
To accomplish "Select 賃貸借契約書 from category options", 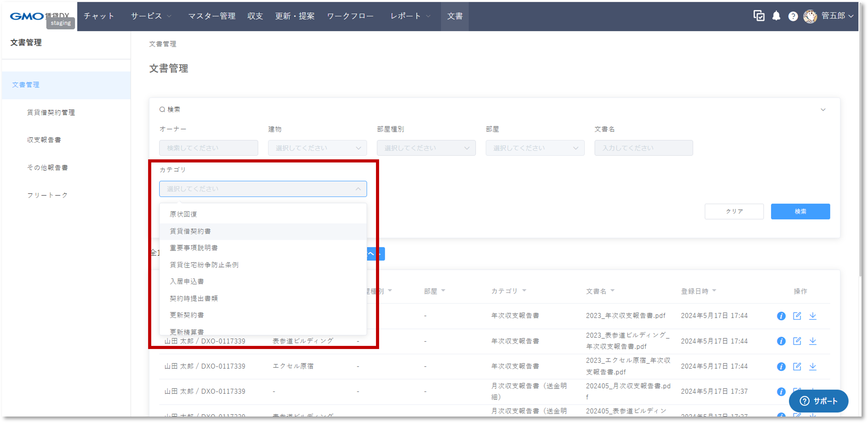I will 190,231.
